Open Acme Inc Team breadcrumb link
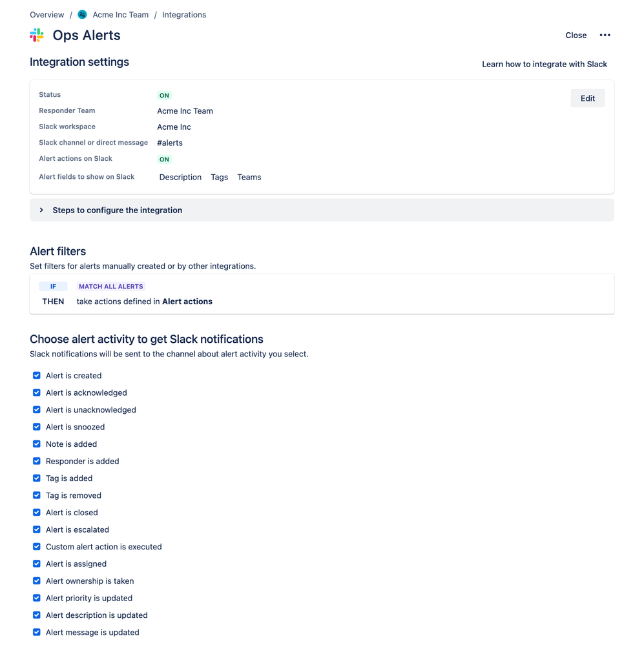Viewport: 644px width, 645px height. point(121,15)
